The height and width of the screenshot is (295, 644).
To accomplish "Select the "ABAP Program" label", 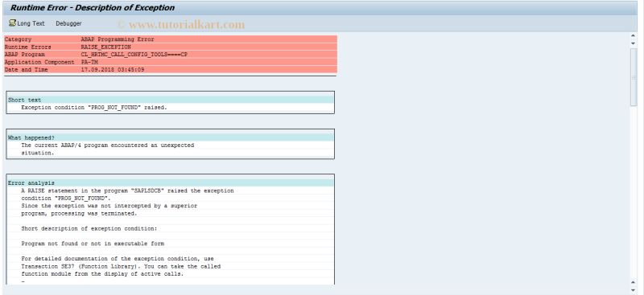I will 25,55.
